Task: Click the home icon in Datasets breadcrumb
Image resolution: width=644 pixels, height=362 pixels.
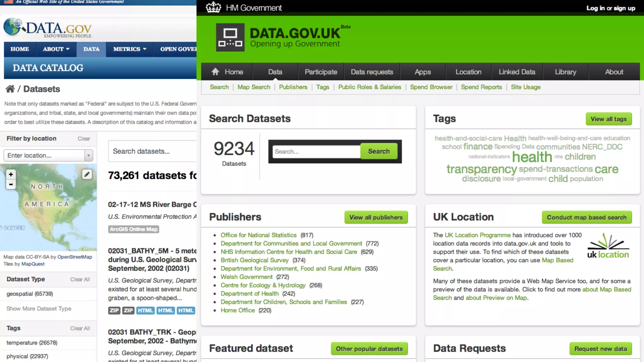Action: tap(10, 89)
